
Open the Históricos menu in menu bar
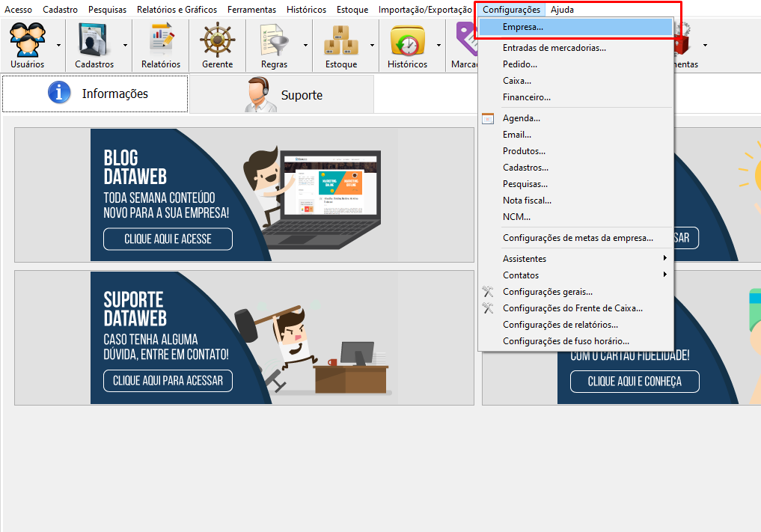[306, 10]
